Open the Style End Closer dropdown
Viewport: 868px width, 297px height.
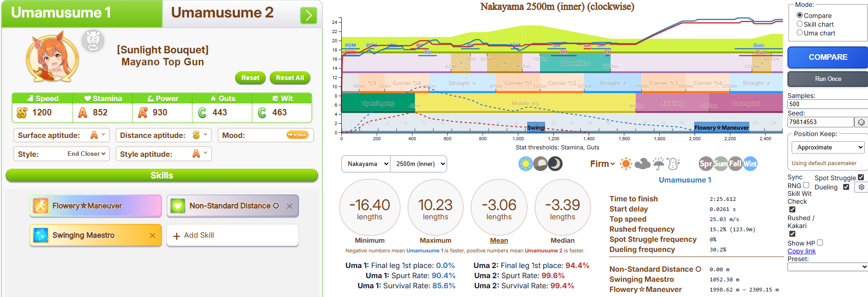point(86,154)
